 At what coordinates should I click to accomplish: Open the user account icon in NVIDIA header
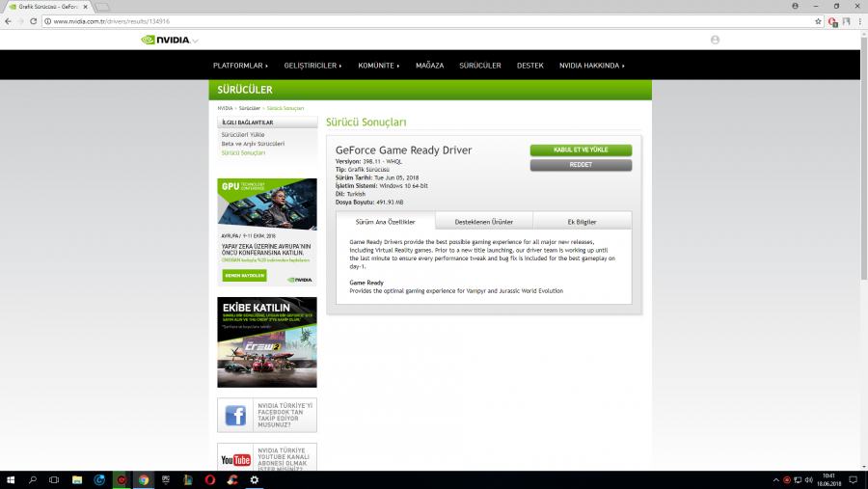(715, 40)
